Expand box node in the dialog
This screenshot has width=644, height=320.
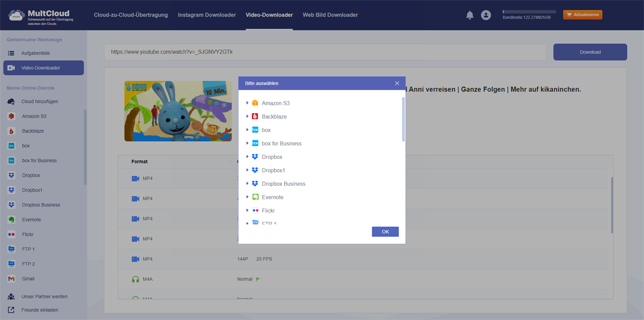247,130
